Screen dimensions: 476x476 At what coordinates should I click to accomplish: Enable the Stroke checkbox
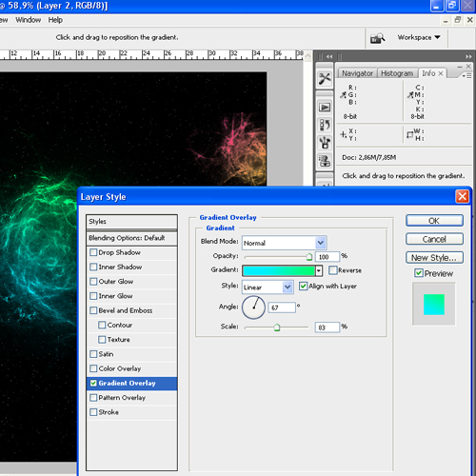pos(93,412)
